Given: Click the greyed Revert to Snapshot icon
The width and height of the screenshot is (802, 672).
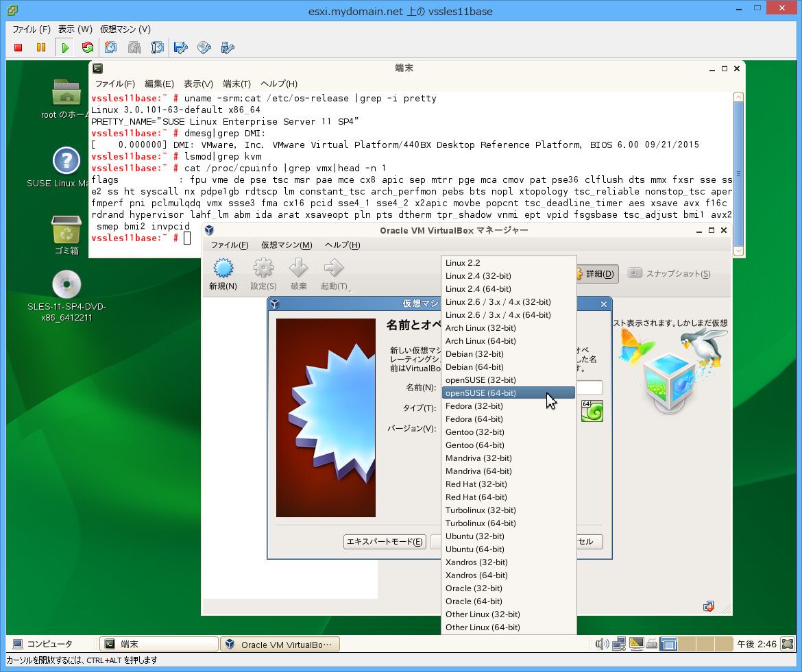Looking at the screenshot, I should [134, 47].
